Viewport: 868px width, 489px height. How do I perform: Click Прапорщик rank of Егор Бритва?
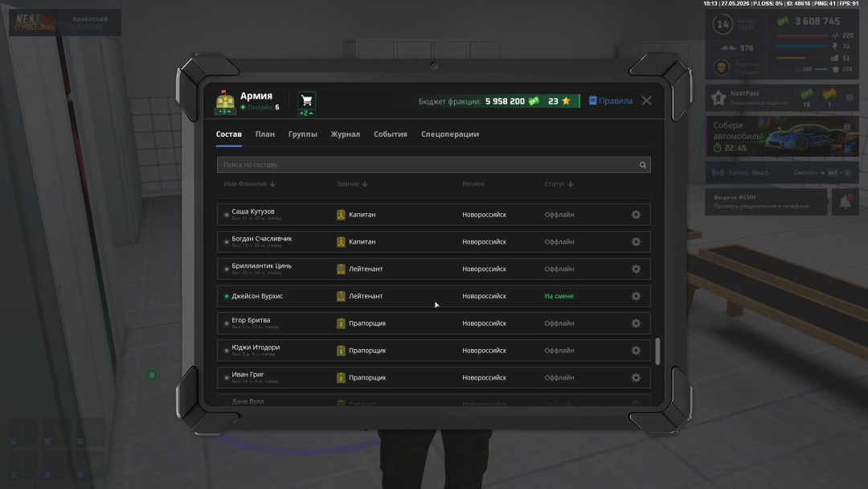[367, 323]
